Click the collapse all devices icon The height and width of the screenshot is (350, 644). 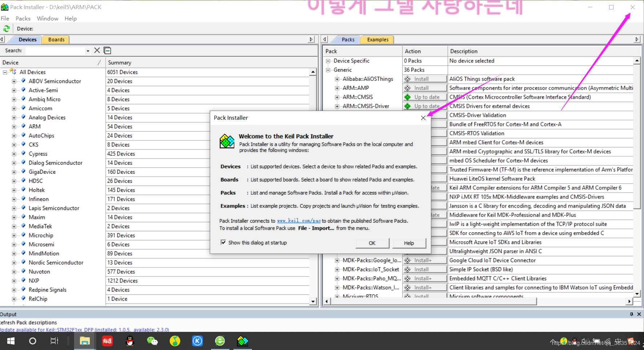point(107,50)
